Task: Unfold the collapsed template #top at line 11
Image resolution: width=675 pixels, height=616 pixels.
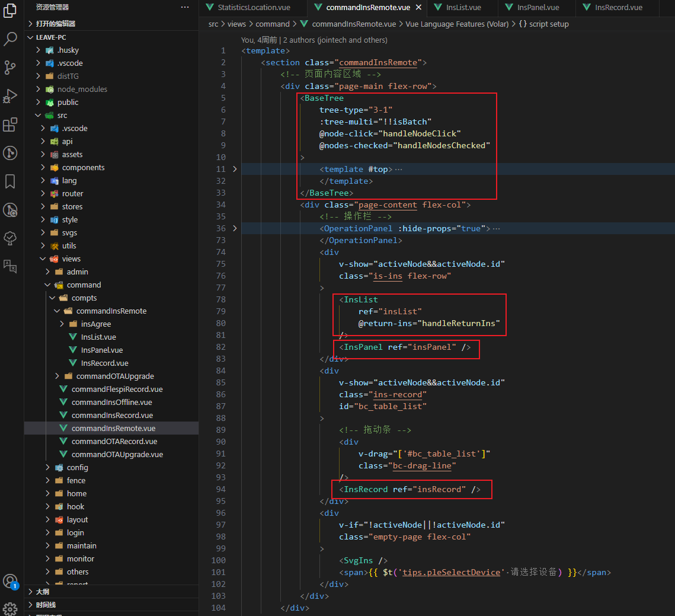Action: coord(235,169)
